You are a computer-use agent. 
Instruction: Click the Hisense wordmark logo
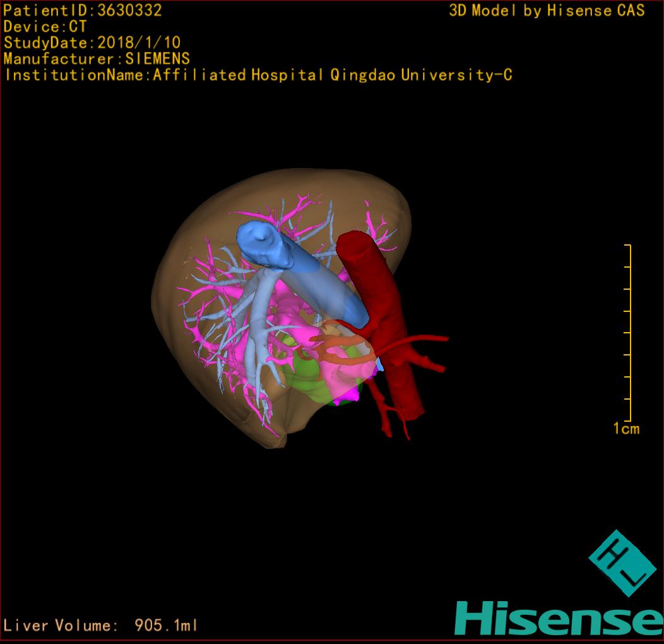click(x=559, y=618)
